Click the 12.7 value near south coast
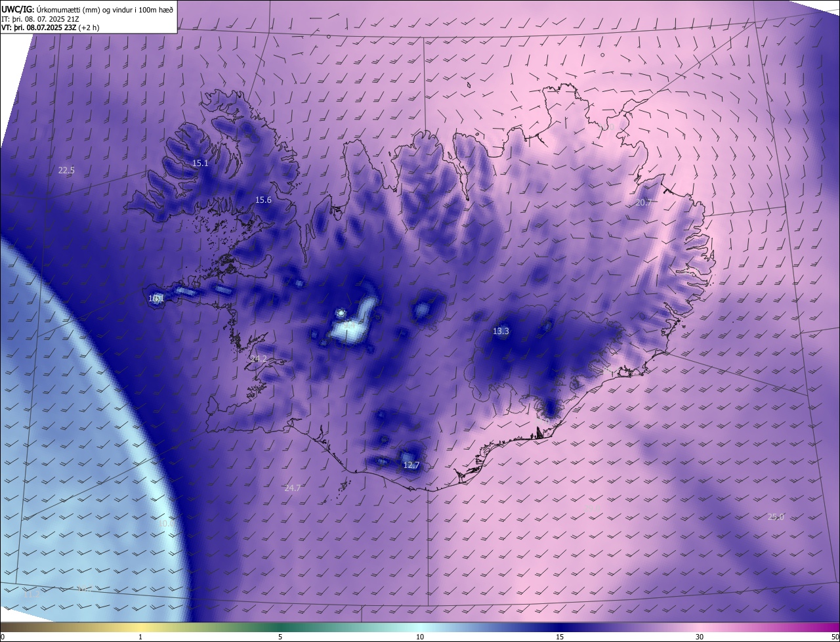The image size is (840, 642). coord(411,465)
